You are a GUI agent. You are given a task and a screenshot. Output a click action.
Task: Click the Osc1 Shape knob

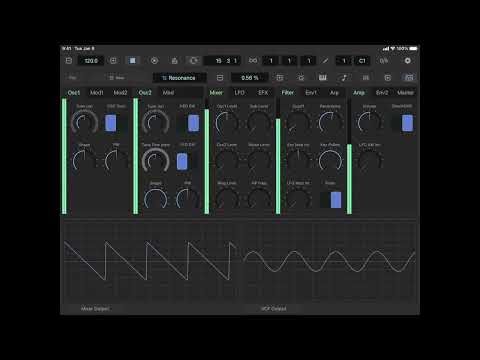(x=84, y=161)
